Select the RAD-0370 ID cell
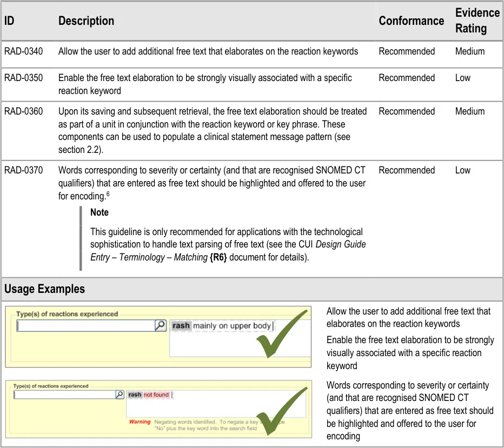The height and width of the screenshot is (448, 504). (x=23, y=170)
